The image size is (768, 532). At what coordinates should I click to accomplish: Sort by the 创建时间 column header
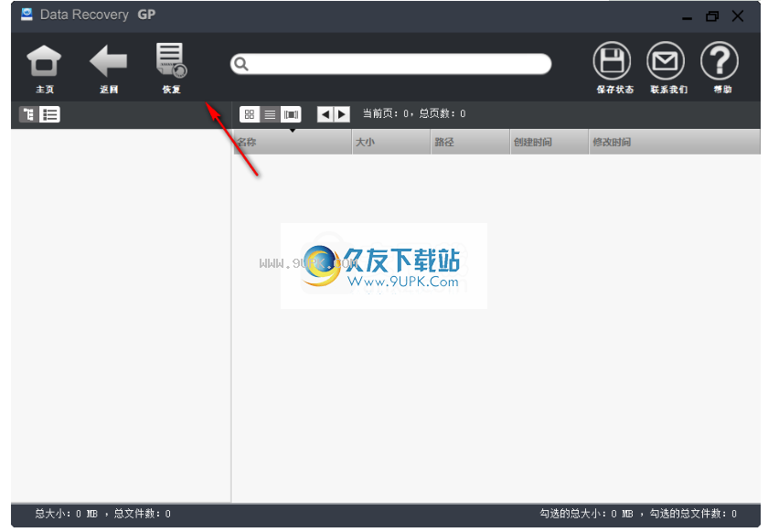click(x=549, y=142)
